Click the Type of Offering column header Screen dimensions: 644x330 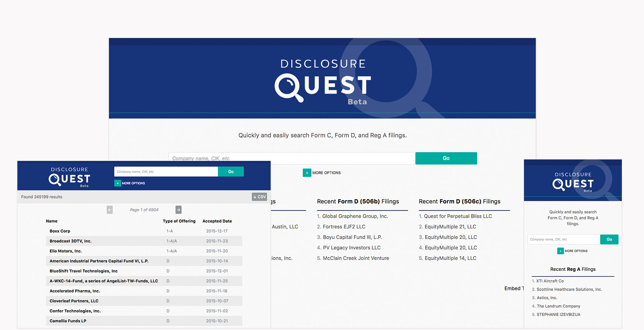point(179,221)
